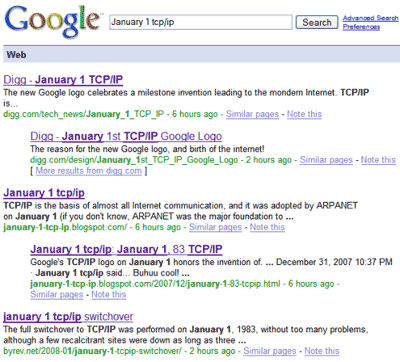Click the Search button
400x362 pixels.
coord(317,22)
